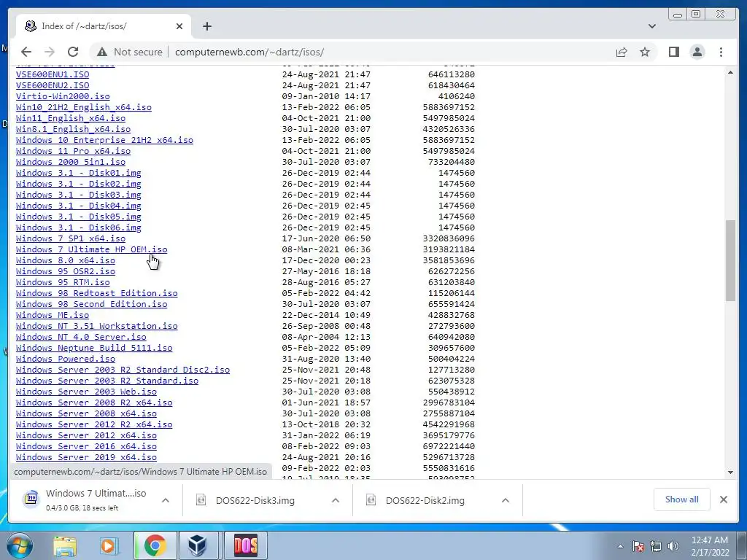Click the Action Center flag icon
This screenshot has height=560, width=747.
click(x=638, y=546)
